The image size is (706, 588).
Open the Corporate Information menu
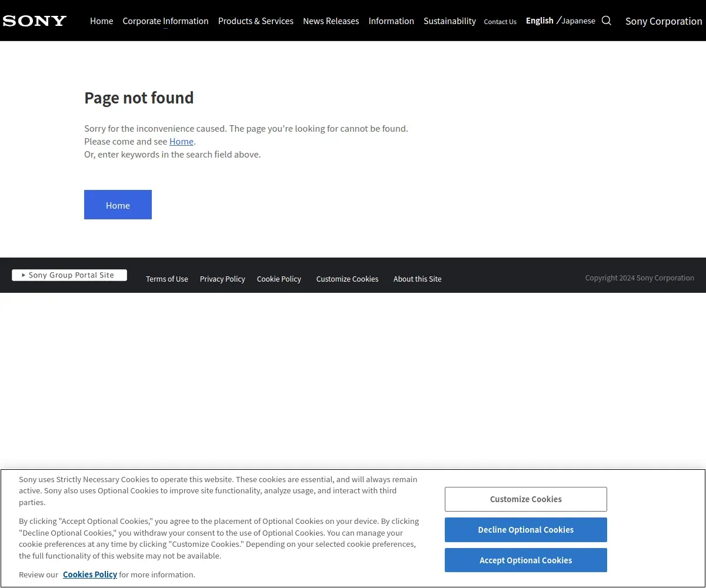165,21
